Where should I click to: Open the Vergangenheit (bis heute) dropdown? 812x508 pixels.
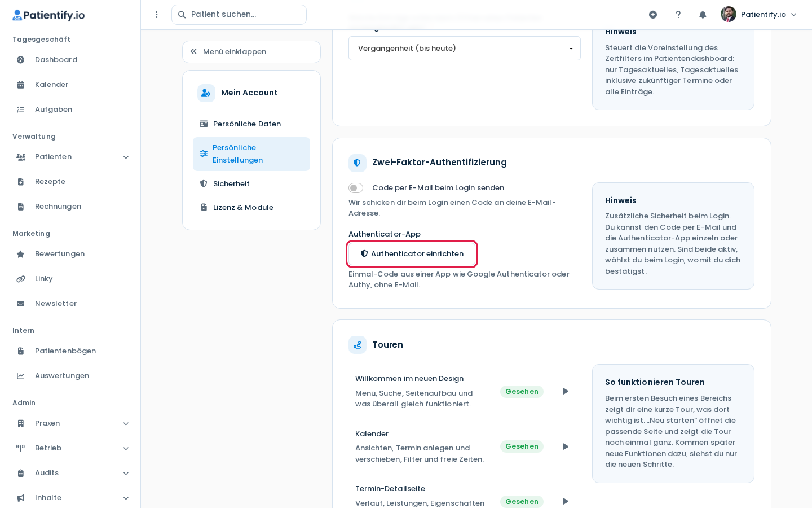pos(465,49)
